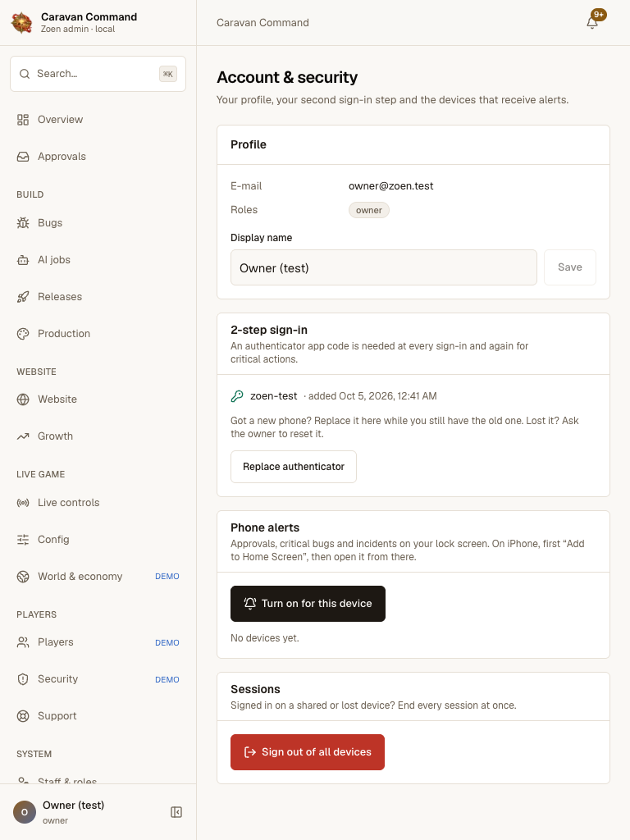Click the owner@zoen.test email text
The image size is (630, 840).
click(x=391, y=186)
